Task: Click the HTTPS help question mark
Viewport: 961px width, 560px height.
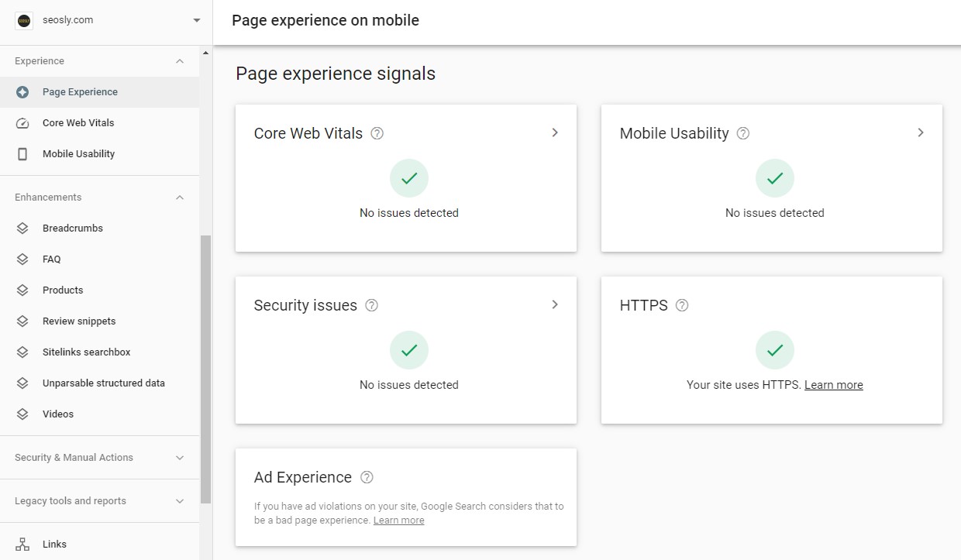Action: click(x=681, y=305)
